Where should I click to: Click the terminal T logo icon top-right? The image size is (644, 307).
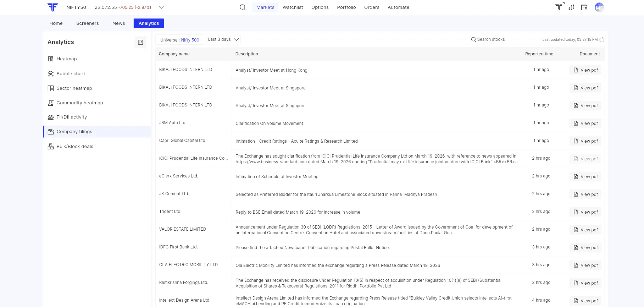click(559, 7)
